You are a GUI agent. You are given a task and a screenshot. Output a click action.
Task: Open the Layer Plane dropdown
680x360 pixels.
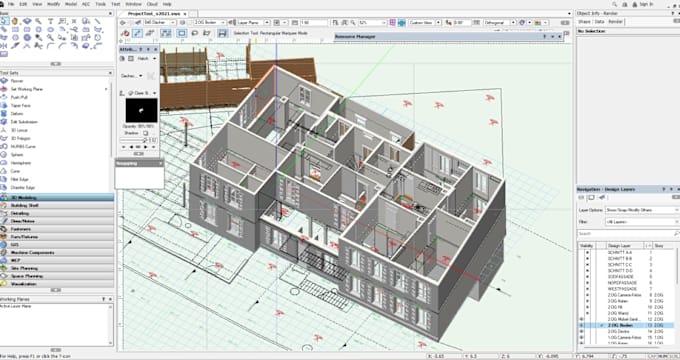pos(254,23)
